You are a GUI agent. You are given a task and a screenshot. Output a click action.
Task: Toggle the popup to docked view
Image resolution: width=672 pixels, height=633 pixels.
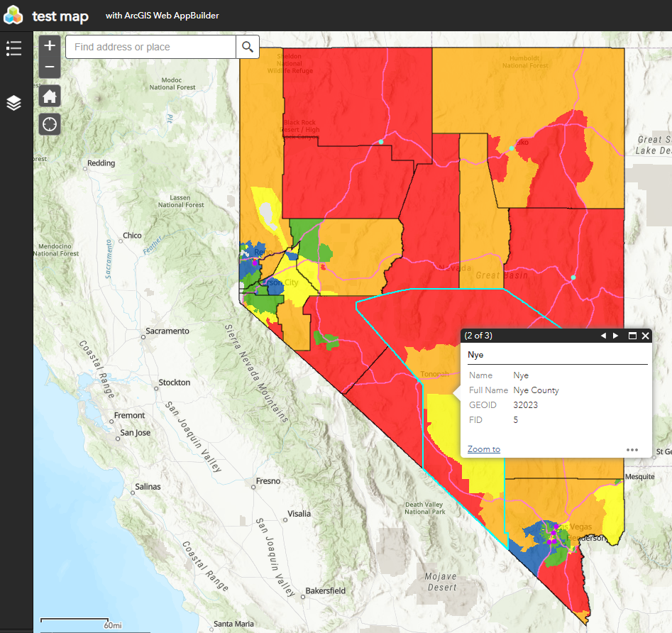(632, 335)
